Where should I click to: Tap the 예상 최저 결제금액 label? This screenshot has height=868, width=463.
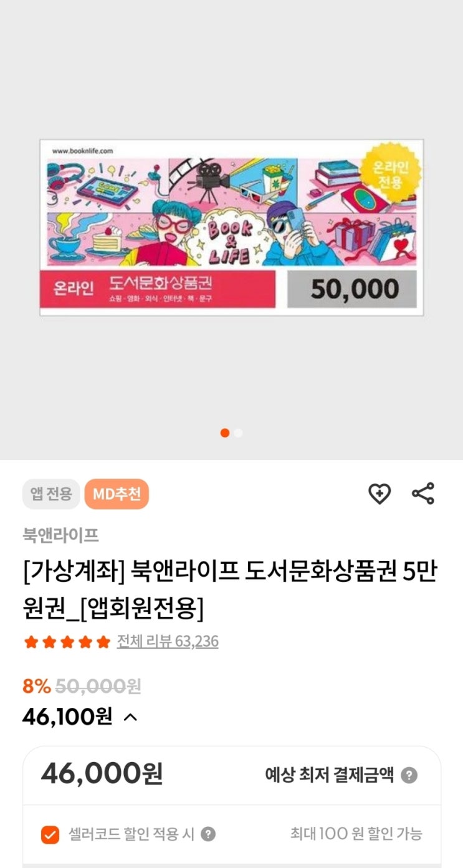tap(329, 776)
